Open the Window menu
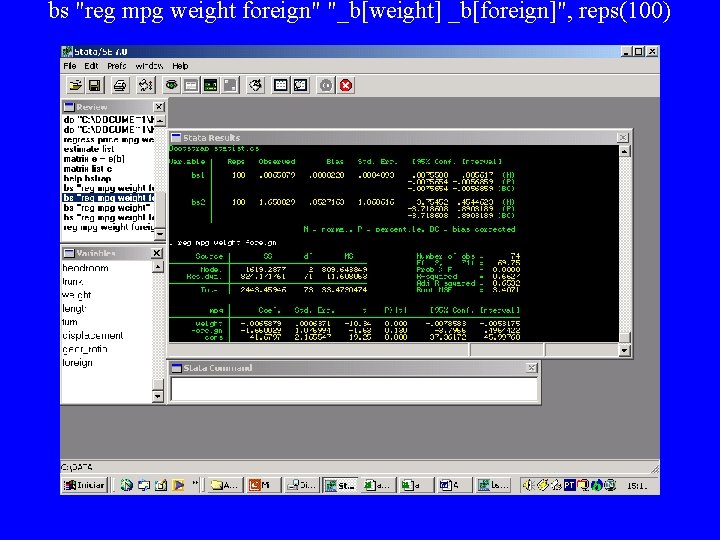720x540 pixels. point(149,66)
